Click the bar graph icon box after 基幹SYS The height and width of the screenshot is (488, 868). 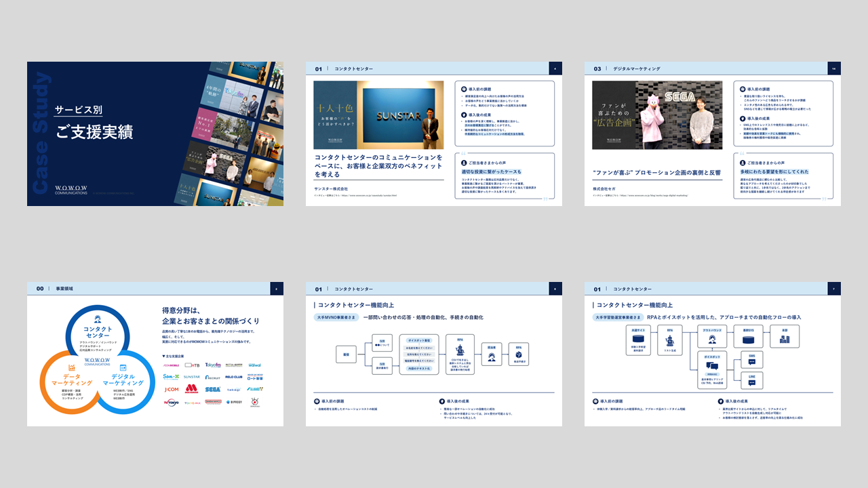pos(785,336)
